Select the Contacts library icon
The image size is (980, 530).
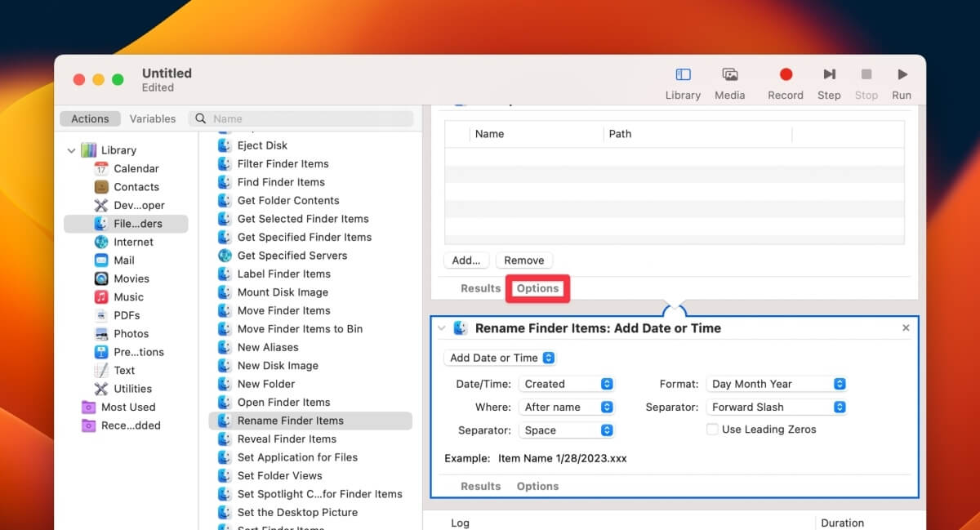pyautogui.click(x=102, y=186)
